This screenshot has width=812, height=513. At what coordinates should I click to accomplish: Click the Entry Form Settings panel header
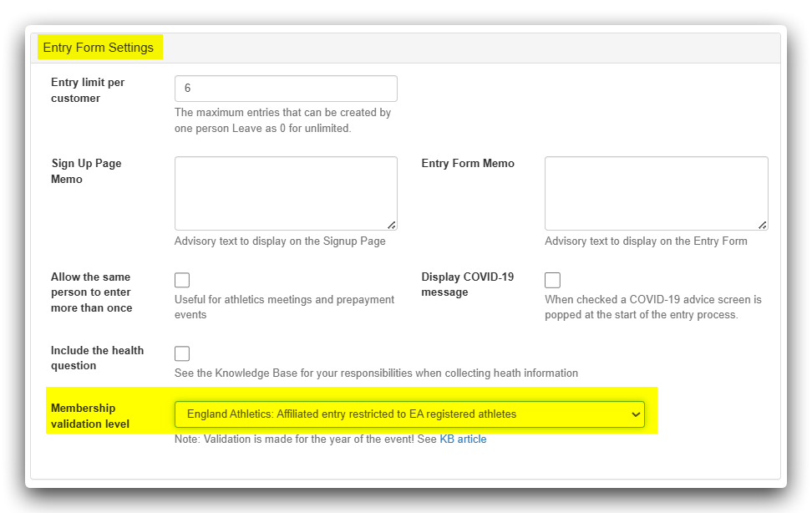99,48
